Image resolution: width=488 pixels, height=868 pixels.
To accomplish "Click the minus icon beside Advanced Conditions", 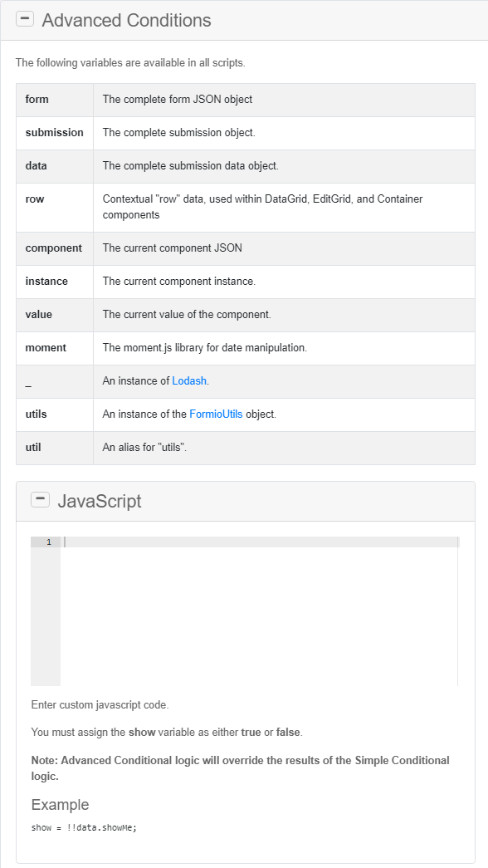I will 24,18.
